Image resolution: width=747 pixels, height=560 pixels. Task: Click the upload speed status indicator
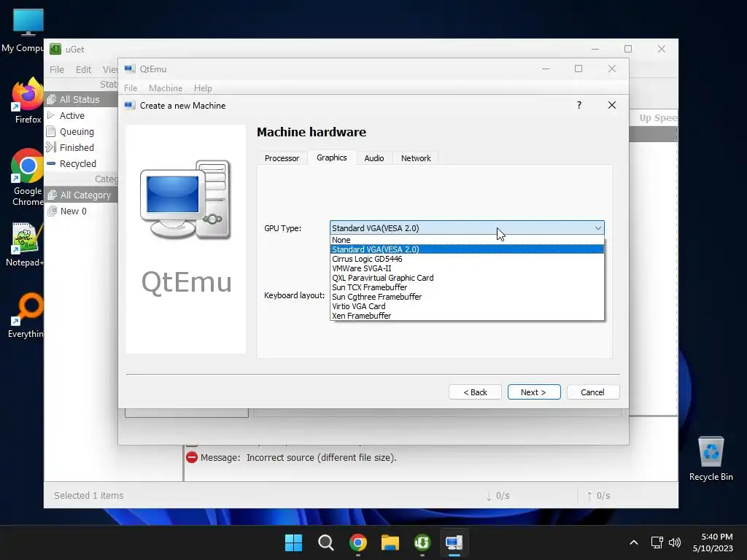pyautogui.click(x=598, y=496)
